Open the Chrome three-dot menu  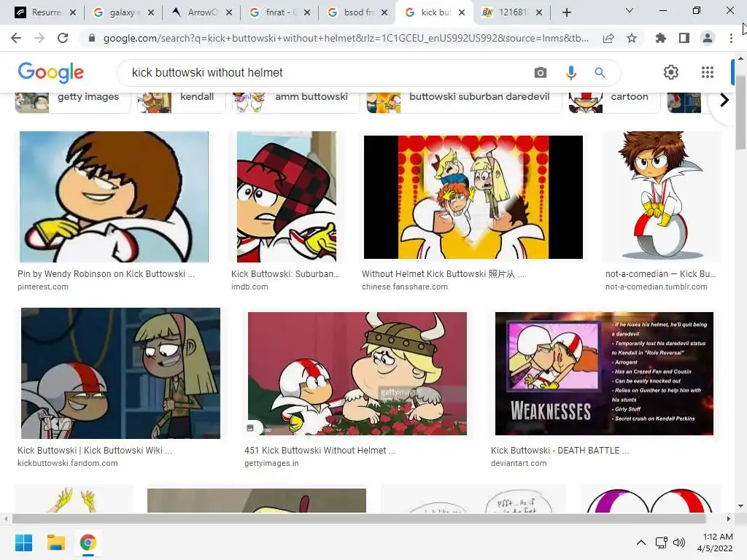pos(731,38)
